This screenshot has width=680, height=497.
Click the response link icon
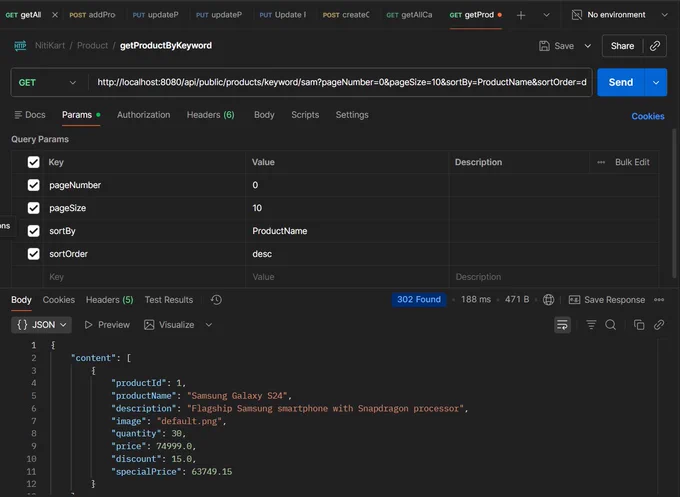click(x=659, y=325)
